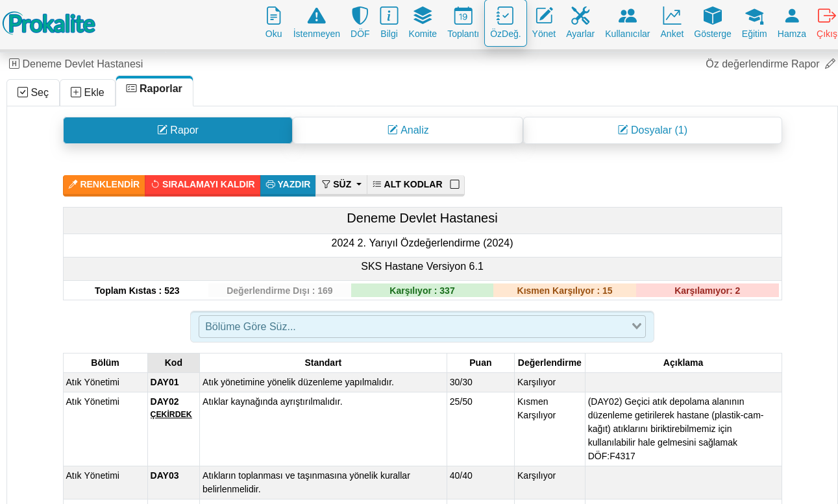
Task: Switch to the Analiz sub-tab
Action: pos(408,130)
